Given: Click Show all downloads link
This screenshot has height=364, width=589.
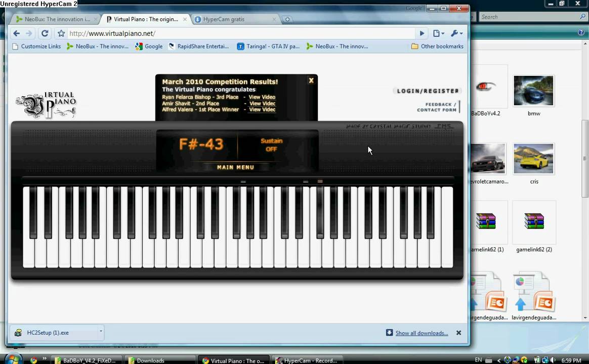Looking at the screenshot, I should [422, 333].
